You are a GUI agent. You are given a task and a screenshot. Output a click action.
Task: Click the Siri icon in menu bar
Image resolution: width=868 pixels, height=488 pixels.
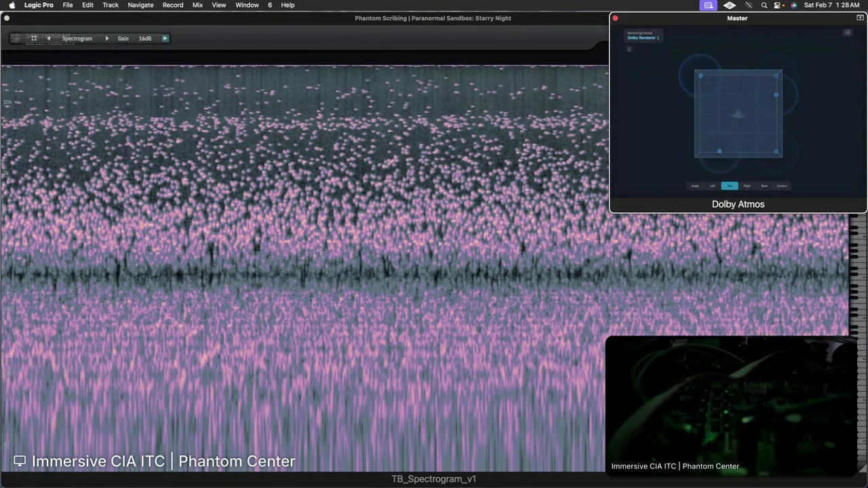pyautogui.click(x=793, y=5)
